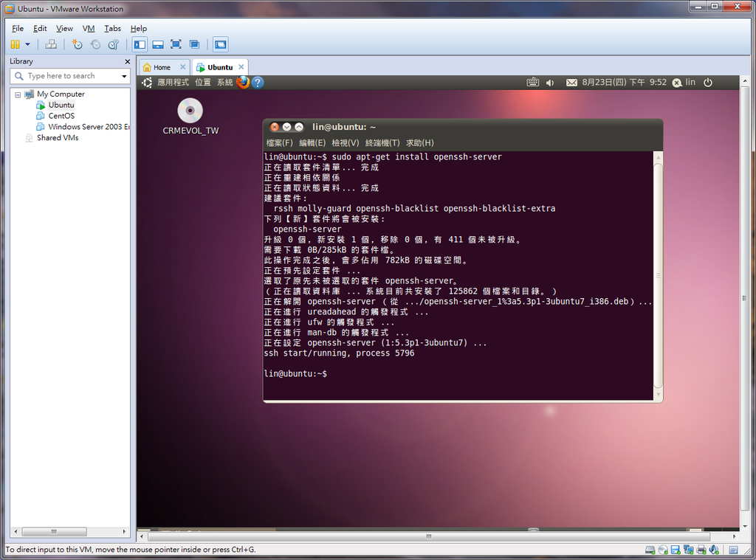Close the Library panel
The height and width of the screenshot is (560, 756).
(x=127, y=62)
